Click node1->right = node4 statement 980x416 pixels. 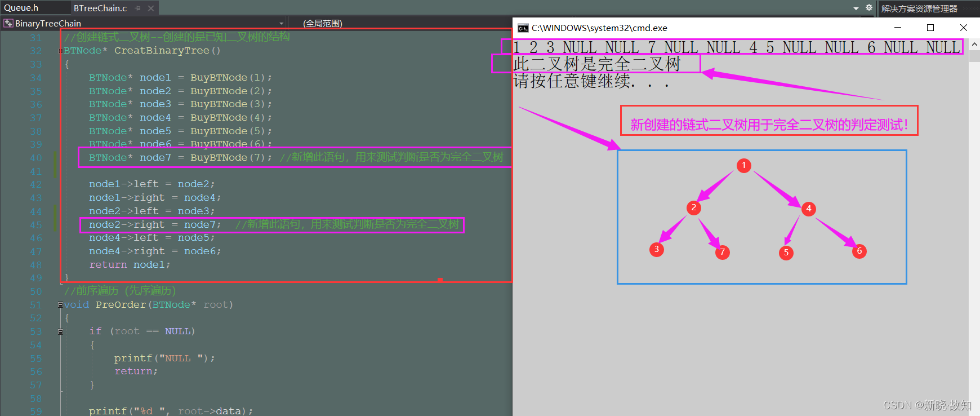click(155, 198)
